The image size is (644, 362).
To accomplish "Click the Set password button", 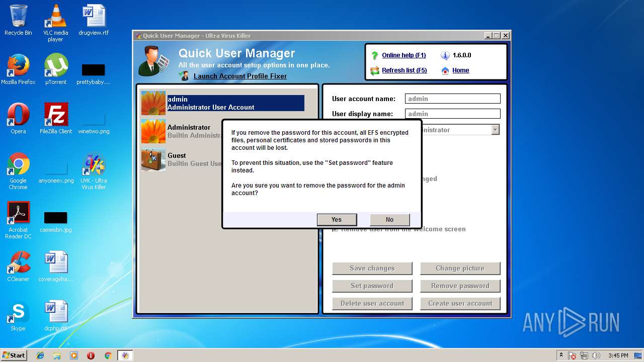I will pyautogui.click(x=372, y=286).
